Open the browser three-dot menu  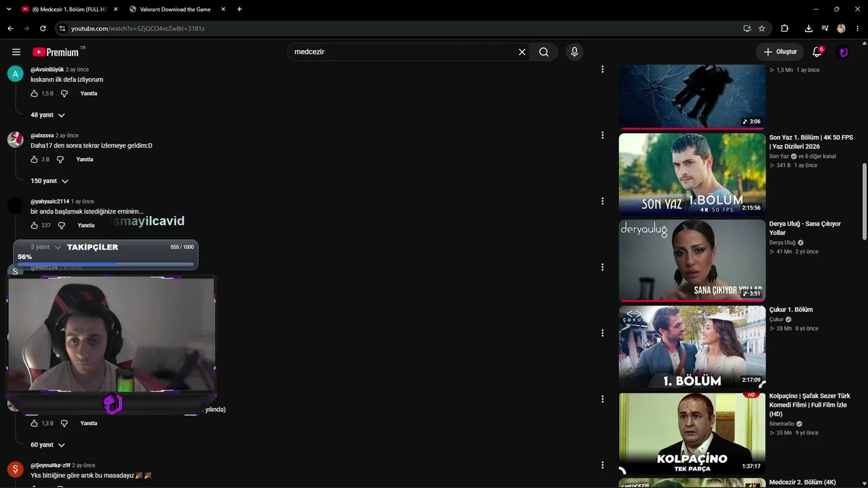(858, 28)
